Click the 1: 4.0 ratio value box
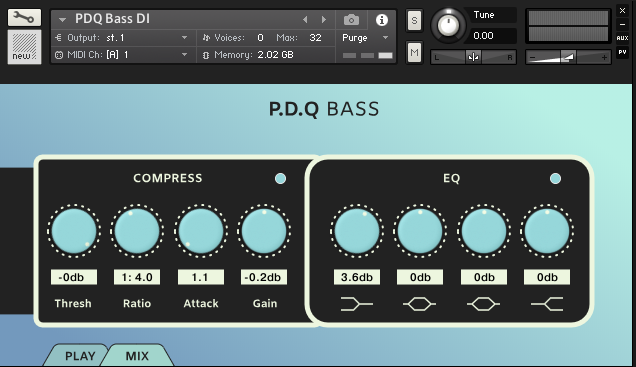This screenshot has width=636, height=367. (137, 277)
